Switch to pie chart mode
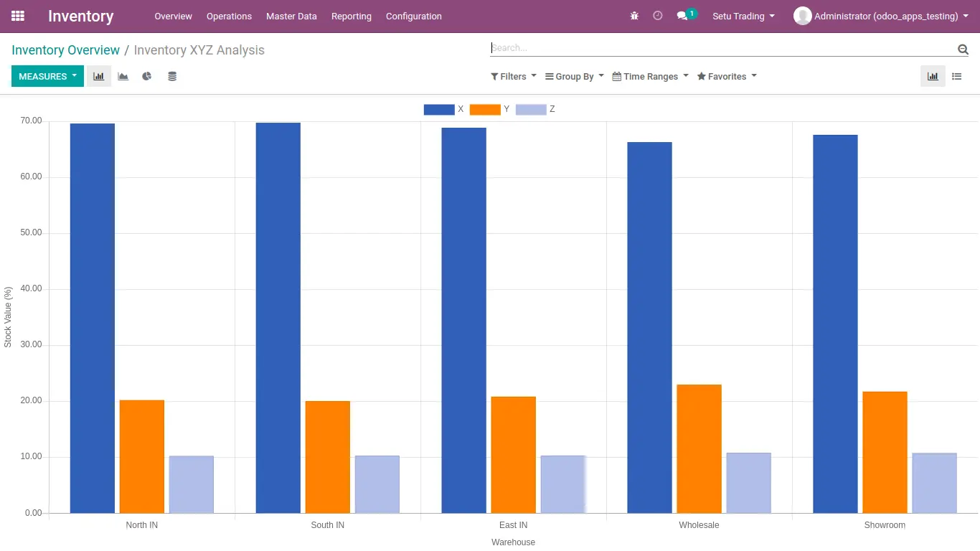The height and width of the screenshot is (551, 980). [147, 76]
